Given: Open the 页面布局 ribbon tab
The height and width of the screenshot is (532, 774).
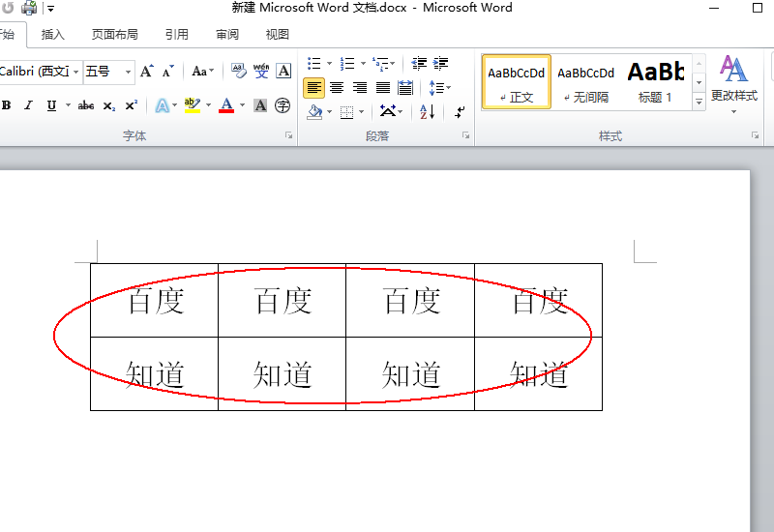Looking at the screenshot, I should [114, 35].
